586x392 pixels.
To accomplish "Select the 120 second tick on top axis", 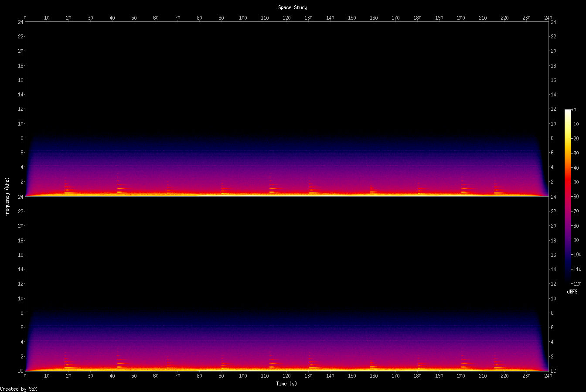I will 286,17.
